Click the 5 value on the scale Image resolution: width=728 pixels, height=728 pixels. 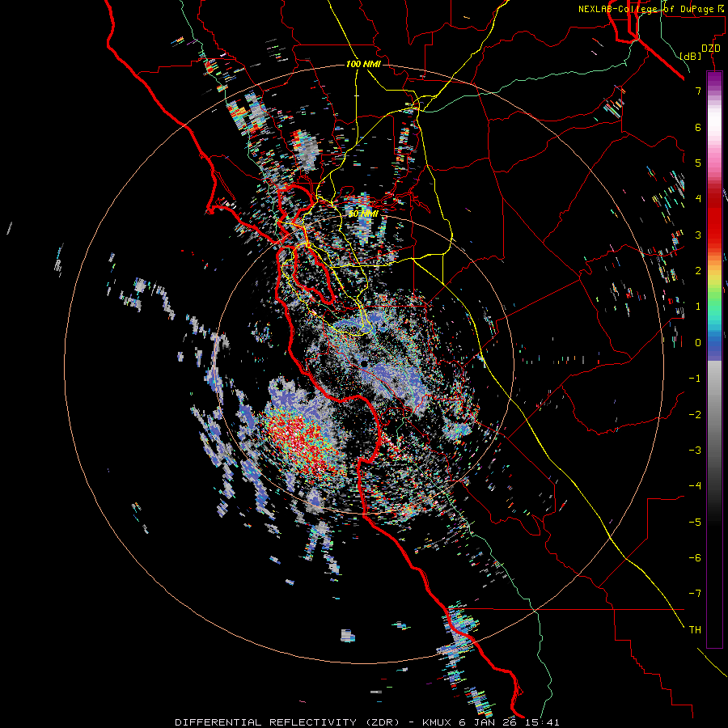(698, 163)
